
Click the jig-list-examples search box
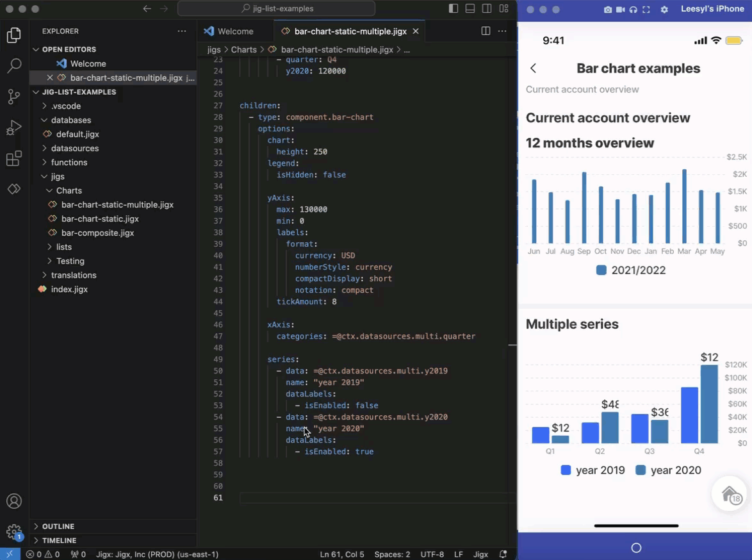coord(277,9)
